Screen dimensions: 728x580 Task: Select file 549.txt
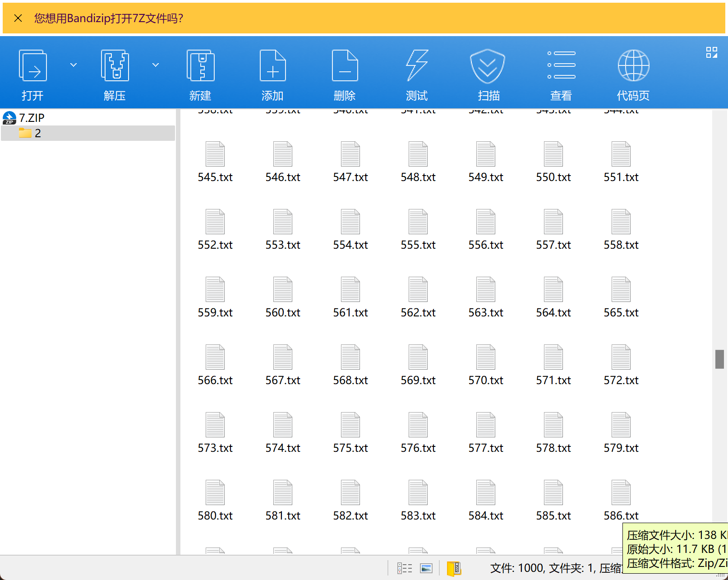click(486, 162)
